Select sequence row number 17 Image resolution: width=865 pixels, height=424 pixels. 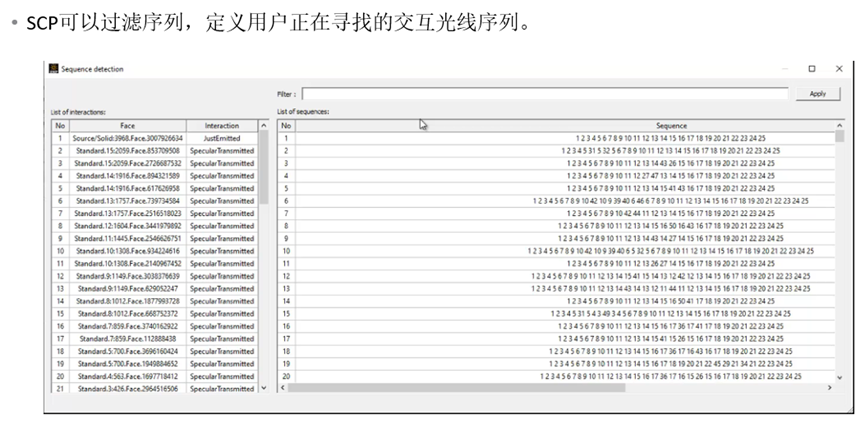pyautogui.click(x=556, y=339)
